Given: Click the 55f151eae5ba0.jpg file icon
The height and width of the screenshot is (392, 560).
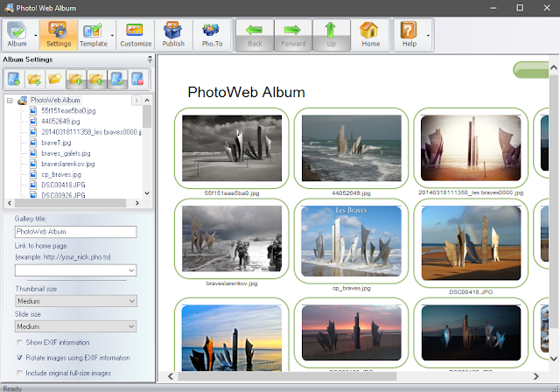Looking at the screenshot, I should pyautogui.click(x=33, y=110).
